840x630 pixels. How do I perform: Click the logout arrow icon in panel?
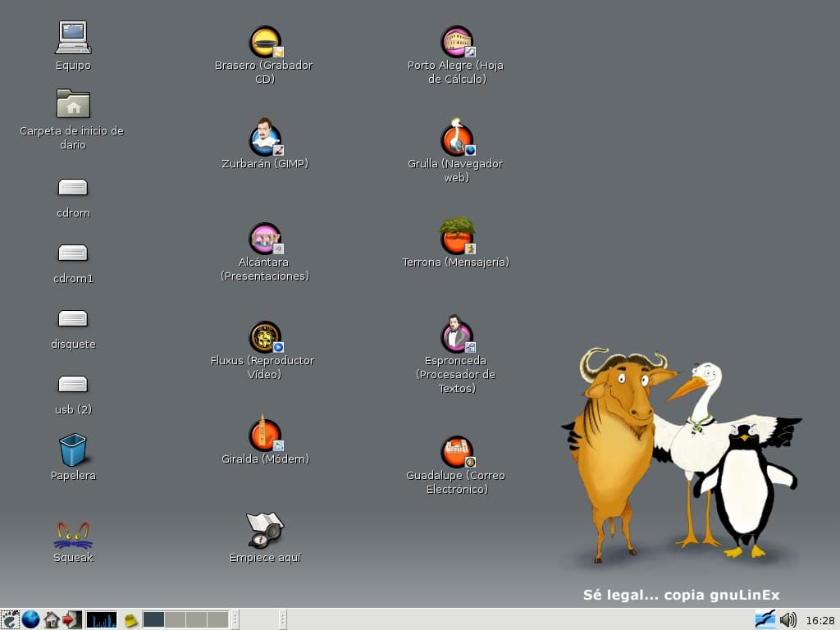[x=72, y=620]
